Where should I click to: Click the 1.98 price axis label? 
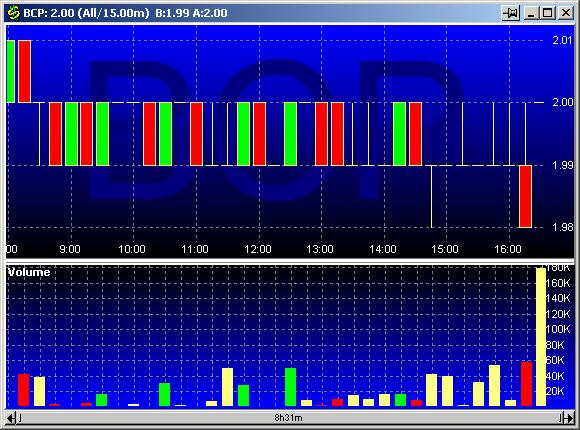pyautogui.click(x=563, y=227)
